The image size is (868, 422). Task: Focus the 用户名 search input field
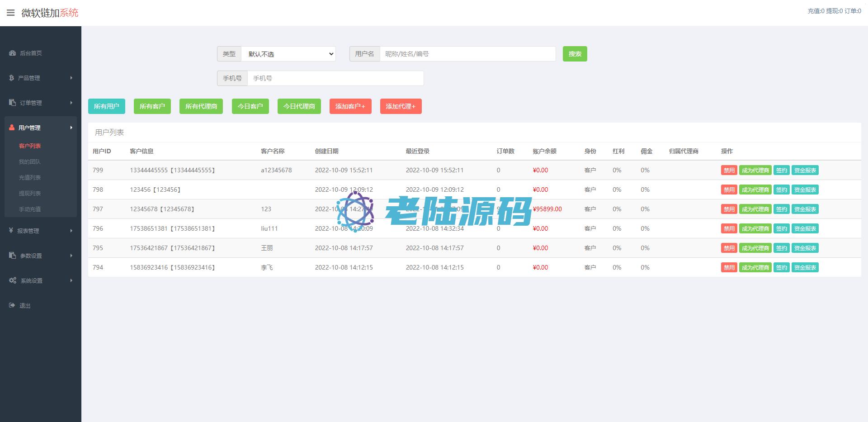click(468, 54)
